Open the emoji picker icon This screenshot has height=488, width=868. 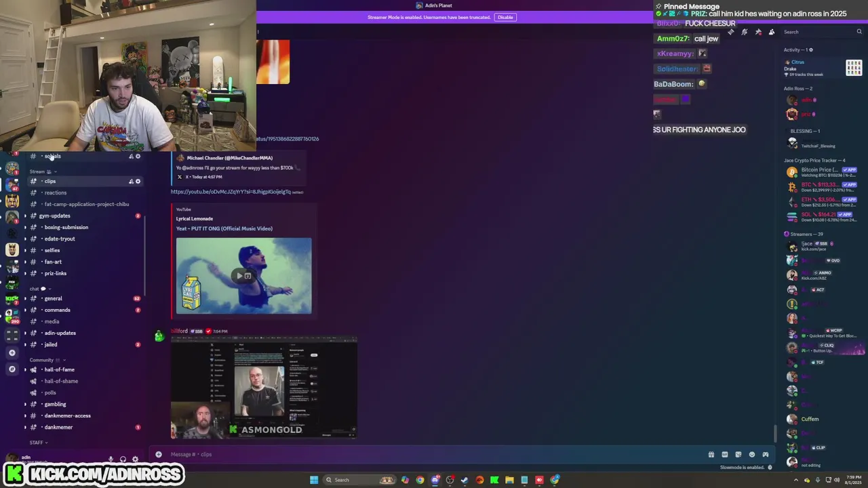click(x=752, y=454)
